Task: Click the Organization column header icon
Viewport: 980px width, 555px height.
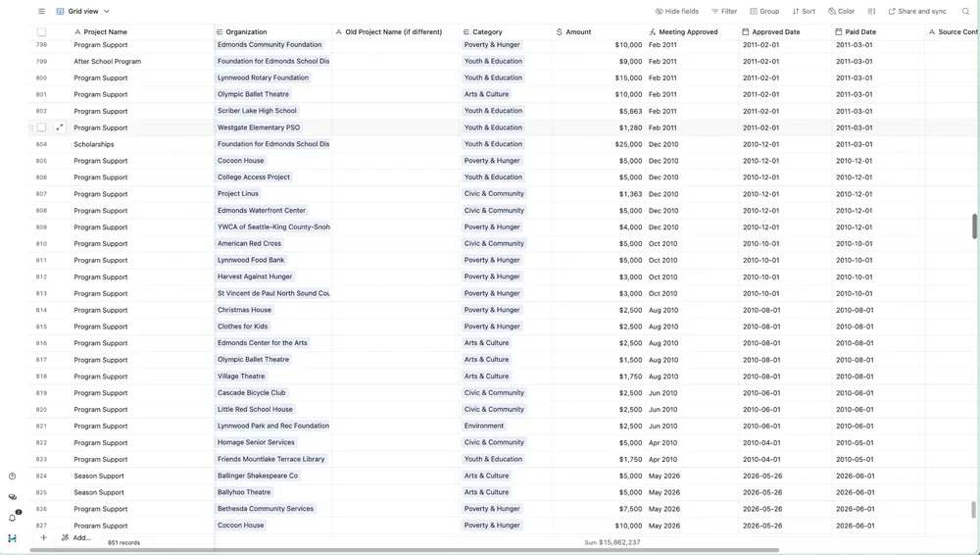Action: coord(220,32)
